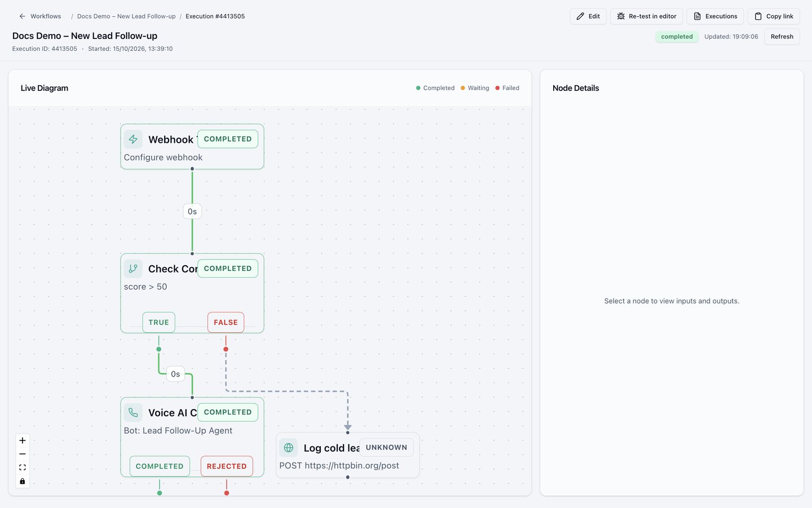Click the pencil icon on Edit
Image resolution: width=812 pixels, height=508 pixels.
(x=580, y=16)
